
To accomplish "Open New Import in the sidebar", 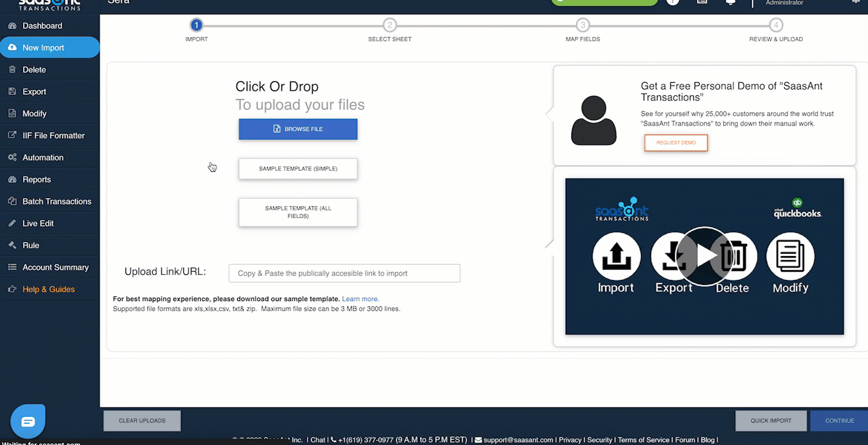I will tap(50, 47).
